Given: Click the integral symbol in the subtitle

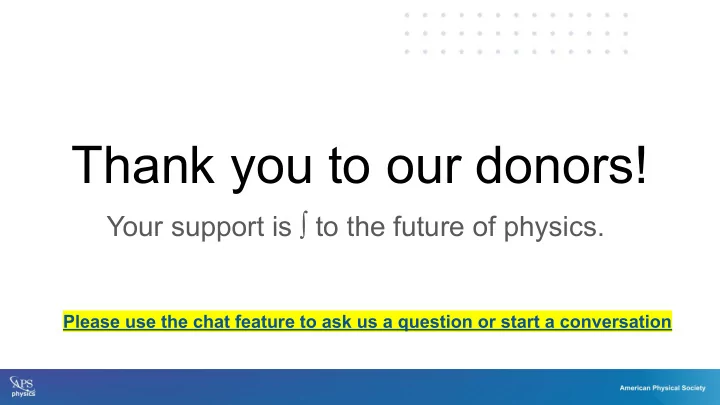Looking at the screenshot, I should pos(303,225).
